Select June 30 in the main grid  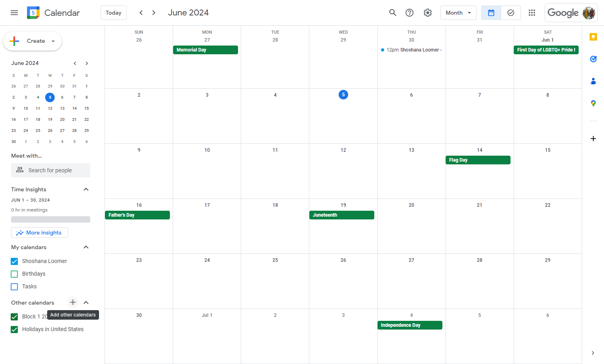tap(139, 315)
